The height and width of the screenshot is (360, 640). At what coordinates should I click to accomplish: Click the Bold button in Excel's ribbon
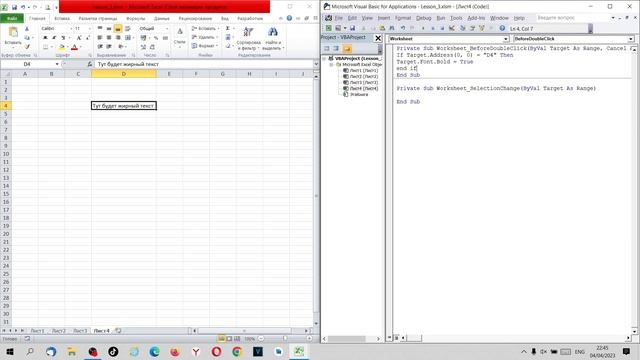45,38
